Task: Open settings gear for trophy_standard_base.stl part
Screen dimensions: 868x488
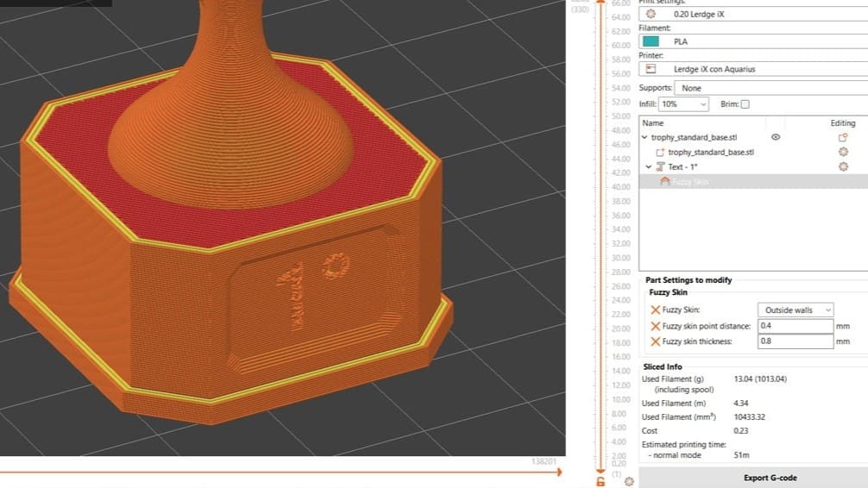Action: pyautogui.click(x=843, y=152)
